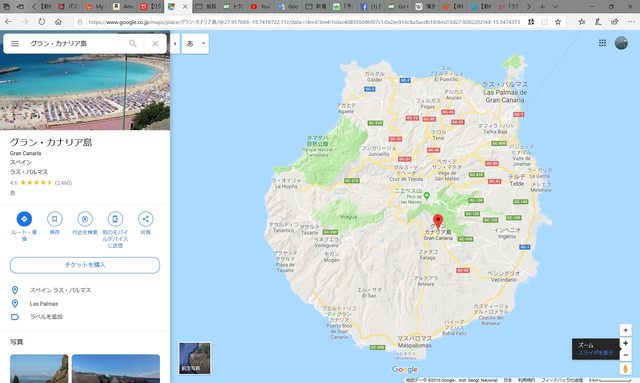Image resolution: width=640 pixels, height=383 pixels.
Task: Click the Add a label link
Action: pyautogui.click(x=46, y=317)
